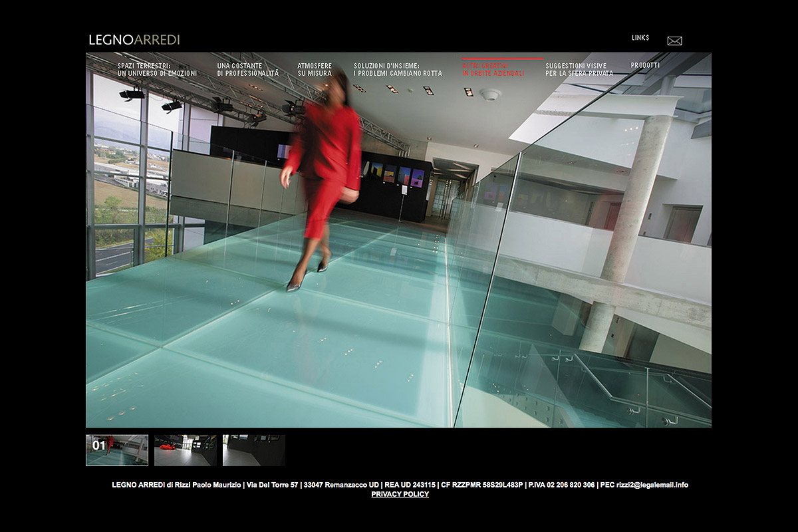Screen dimensions: 798x532
Task: Show the second thumbnail with red car
Action: [x=186, y=450]
